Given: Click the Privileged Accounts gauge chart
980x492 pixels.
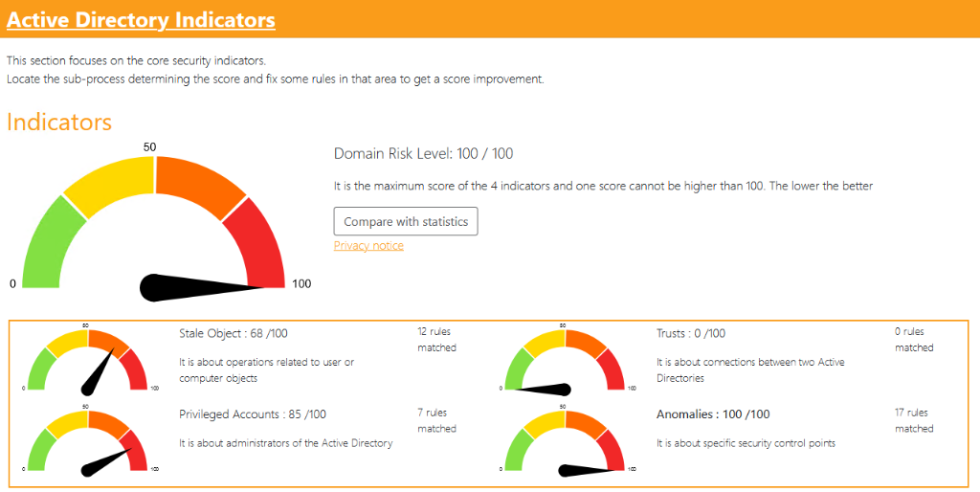Looking at the screenshot, I should coord(88,440).
